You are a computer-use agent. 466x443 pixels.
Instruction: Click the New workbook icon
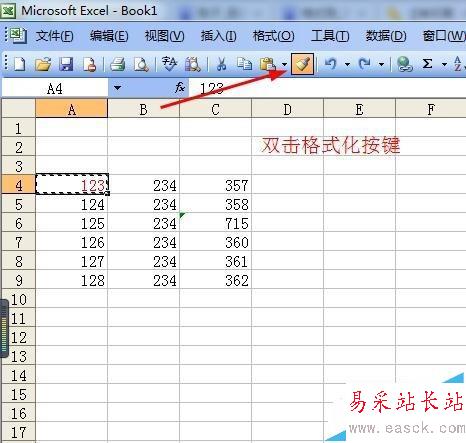(19, 64)
